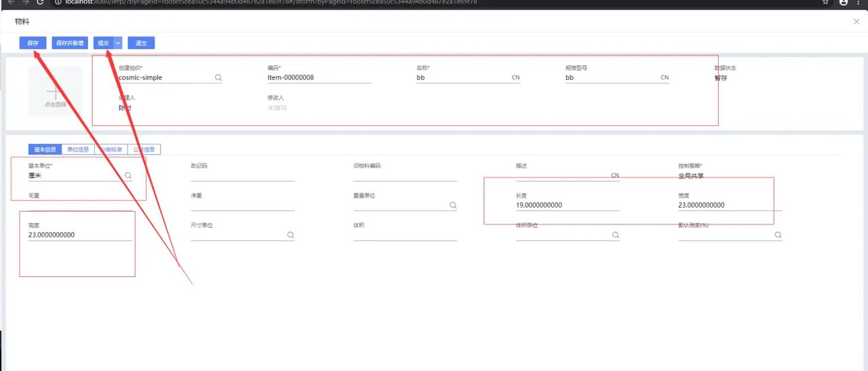Viewport: 868px width, 371px height.
Task: Submit the form with 提交 button
Action: (102, 43)
